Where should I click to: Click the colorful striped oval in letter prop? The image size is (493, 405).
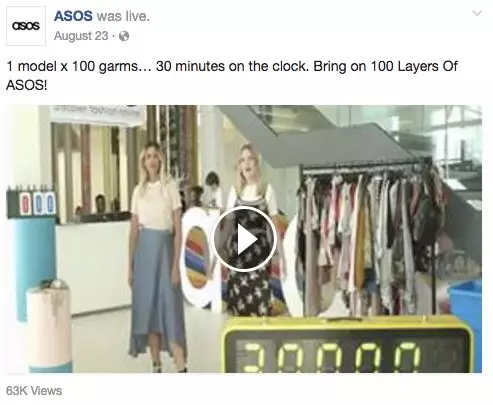(x=198, y=257)
